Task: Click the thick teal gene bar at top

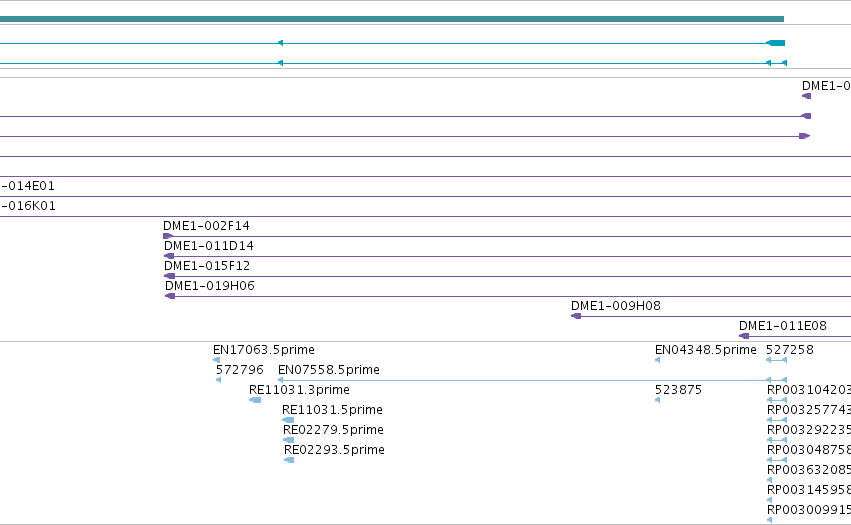Action: 392,19
